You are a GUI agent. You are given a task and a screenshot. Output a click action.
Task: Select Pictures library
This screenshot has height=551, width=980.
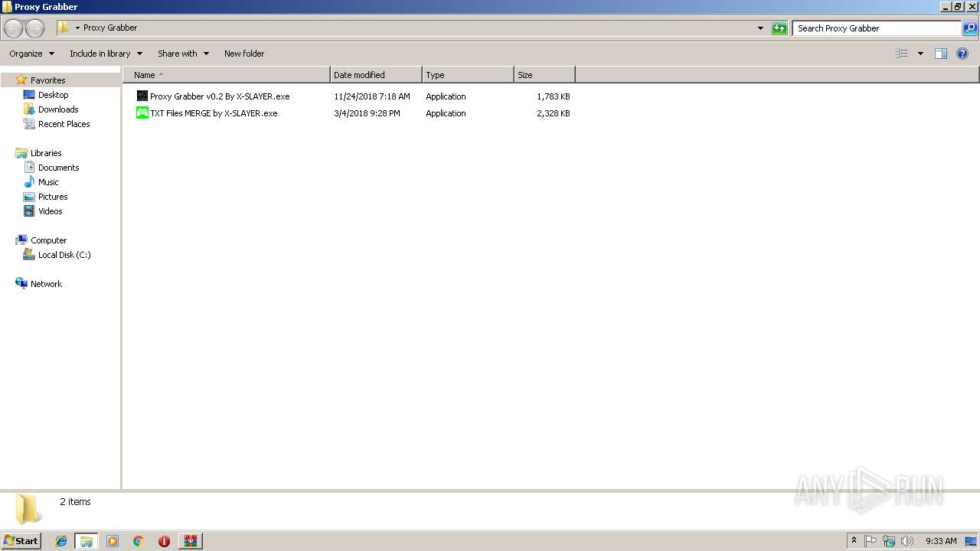coord(53,197)
